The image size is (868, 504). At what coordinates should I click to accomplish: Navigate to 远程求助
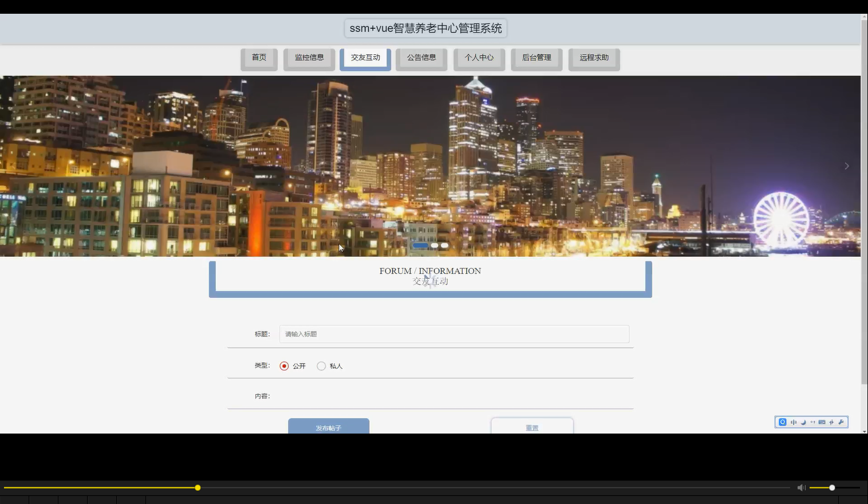[x=594, y=57]
